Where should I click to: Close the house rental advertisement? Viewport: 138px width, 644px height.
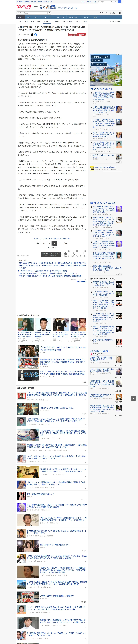(x=121, y=55)
